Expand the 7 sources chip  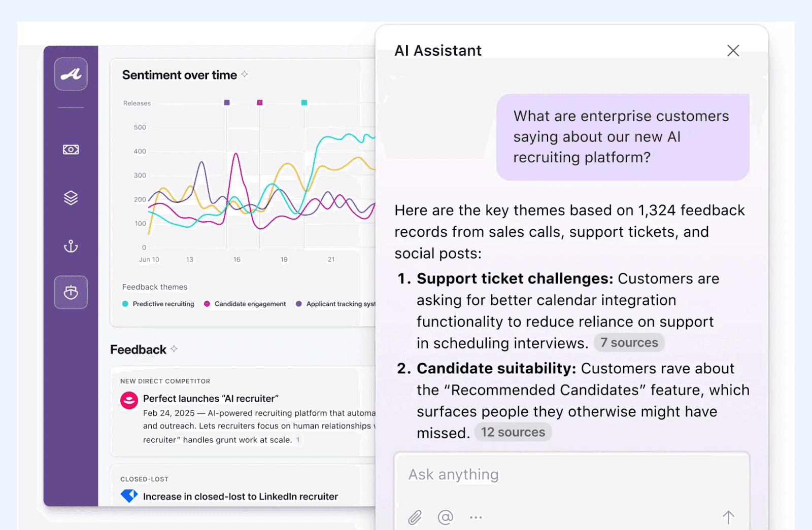629,342
